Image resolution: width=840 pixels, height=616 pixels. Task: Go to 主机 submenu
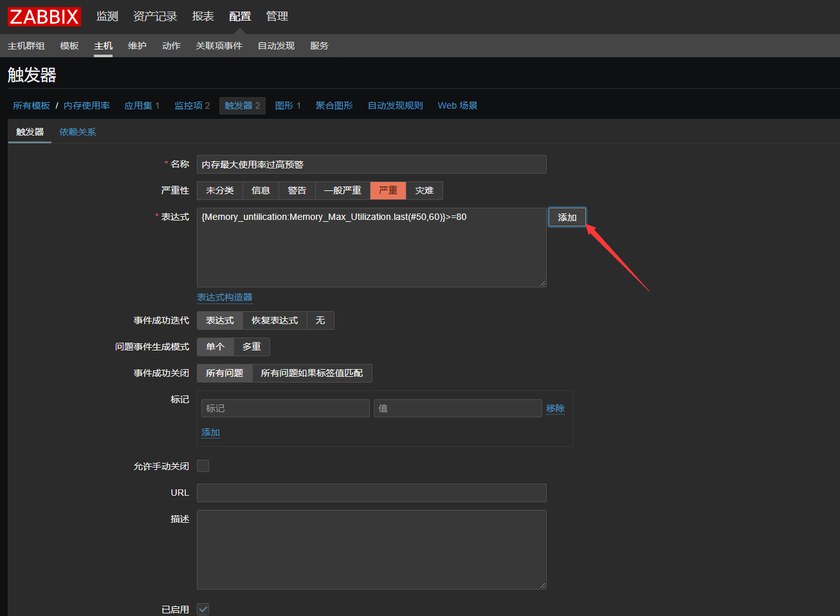tap(103, 46)
